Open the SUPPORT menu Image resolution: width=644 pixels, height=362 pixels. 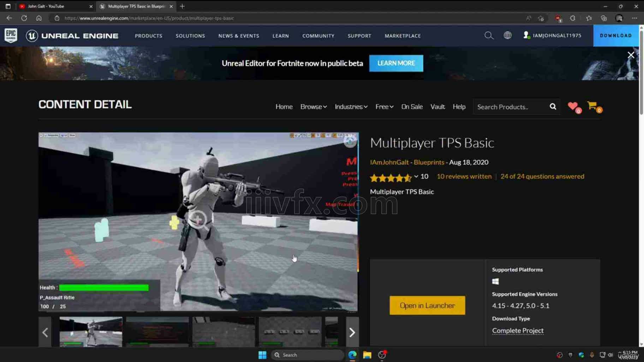click(x=359, y=36)
